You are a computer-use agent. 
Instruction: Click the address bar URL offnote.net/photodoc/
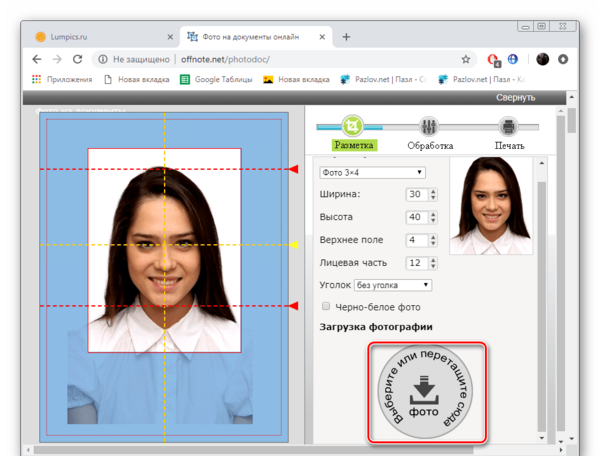pos(225,59)
